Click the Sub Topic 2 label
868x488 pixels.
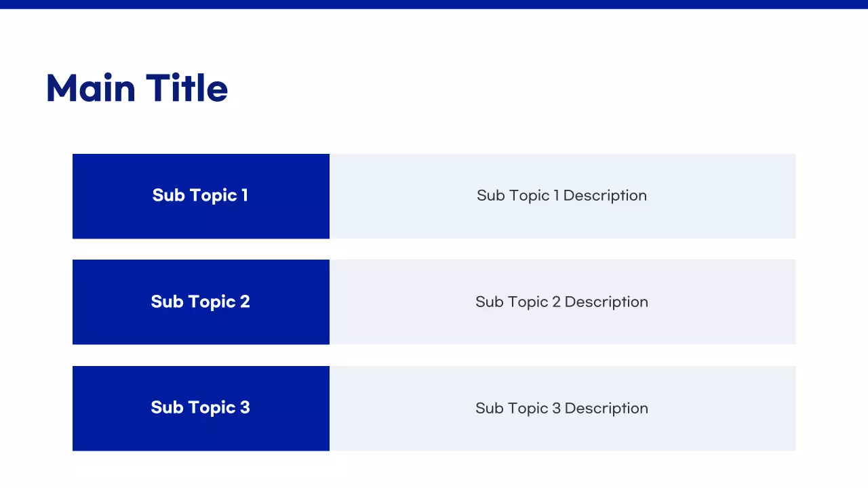point(200,302)
